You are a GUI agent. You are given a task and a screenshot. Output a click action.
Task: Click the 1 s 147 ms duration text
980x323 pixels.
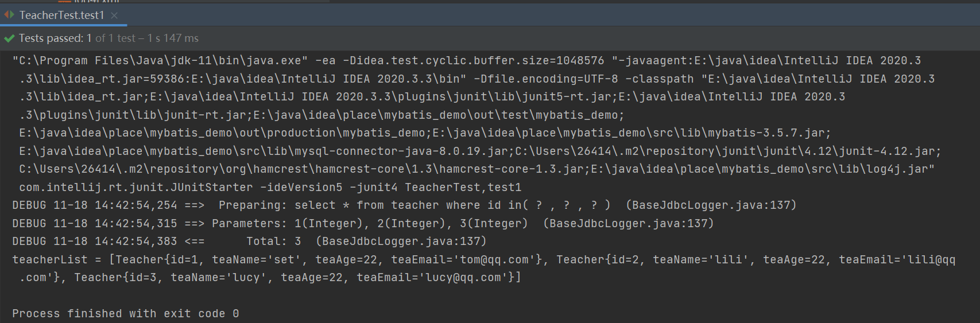(173, 38)
